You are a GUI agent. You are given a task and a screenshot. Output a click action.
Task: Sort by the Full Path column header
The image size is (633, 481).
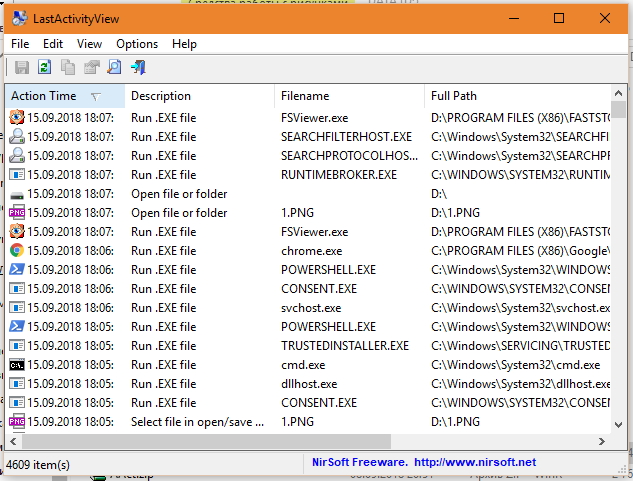(x=518, y=96)
